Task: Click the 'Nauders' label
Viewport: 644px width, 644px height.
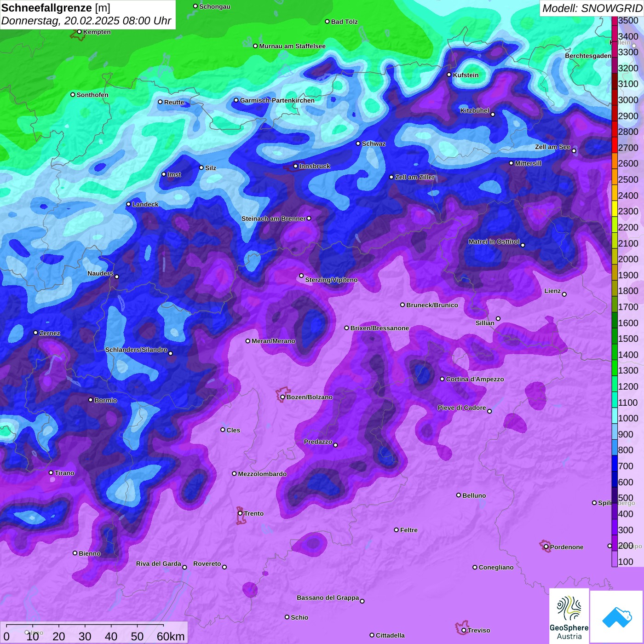Action: pyautogui.click(x=100, y=273)
